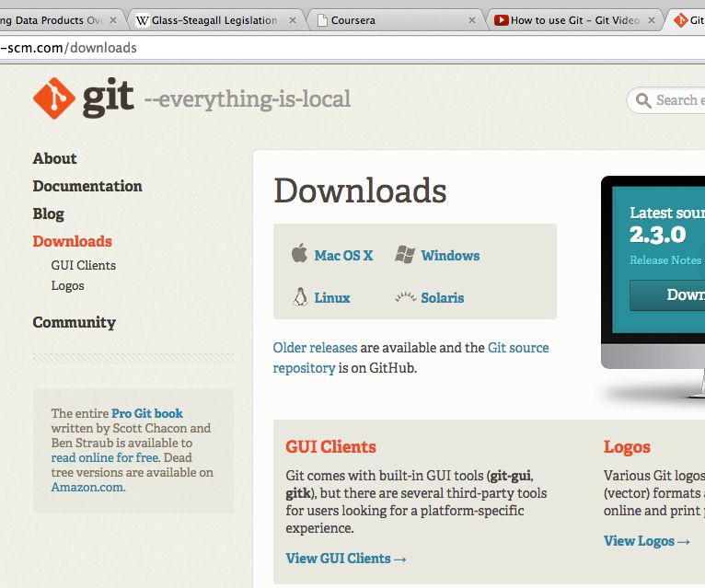Click the Git favicon on the last tab
Image resolution: width=705 pixels, height=588 pixels.
[681, 20]
